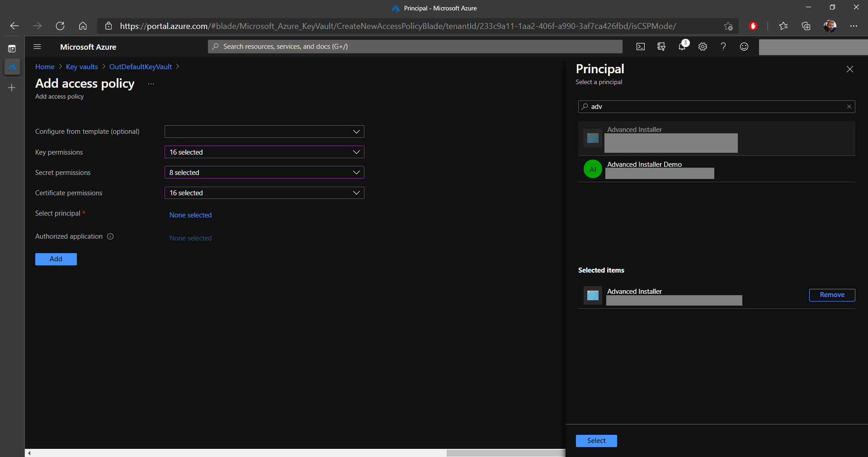Open the browser favorites list
This screenshot has height=457, width=868.
pos(783,26)
